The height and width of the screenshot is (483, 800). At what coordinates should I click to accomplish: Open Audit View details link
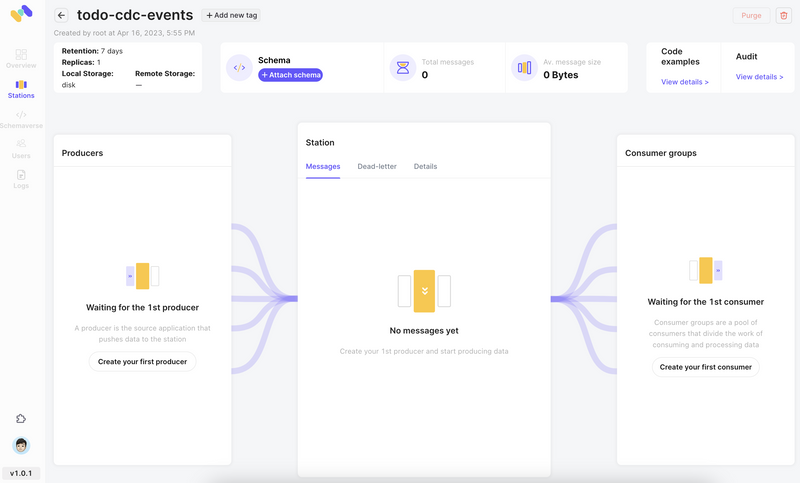tap(759, 77)
